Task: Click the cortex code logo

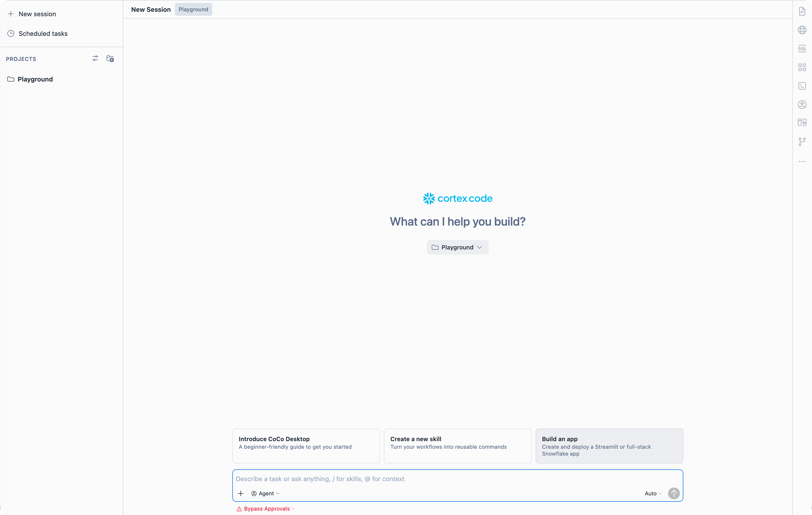Action: point(458,199)
